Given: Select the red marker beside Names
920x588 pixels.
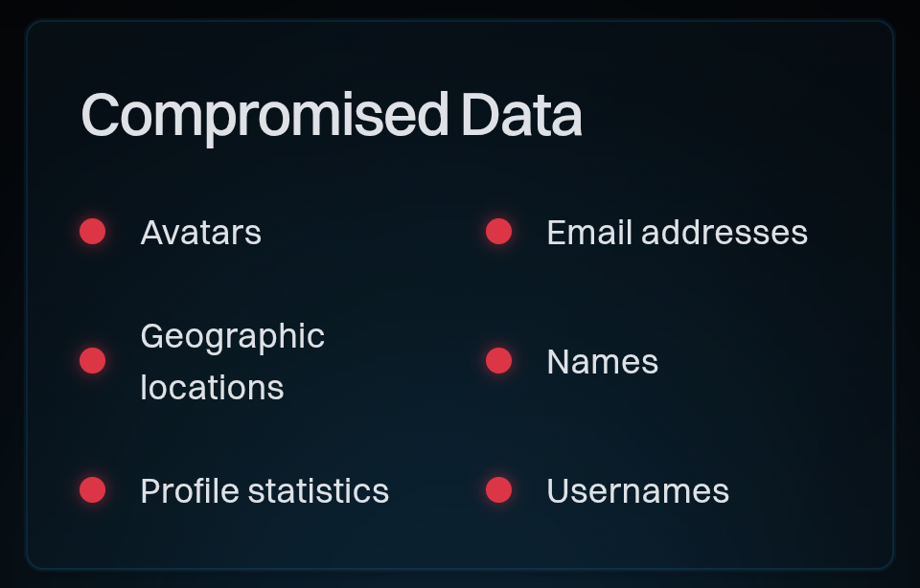Looking at the screenshot, I should coord(498,361).
